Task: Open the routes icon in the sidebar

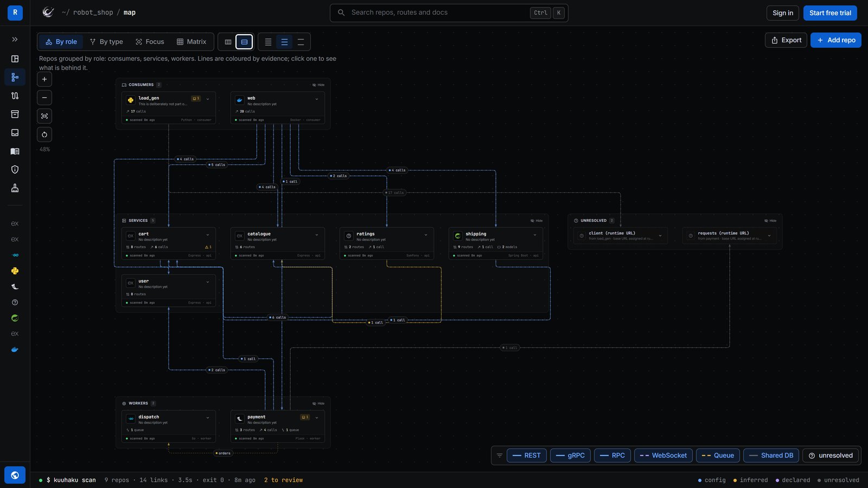Action: click(15, 95)
